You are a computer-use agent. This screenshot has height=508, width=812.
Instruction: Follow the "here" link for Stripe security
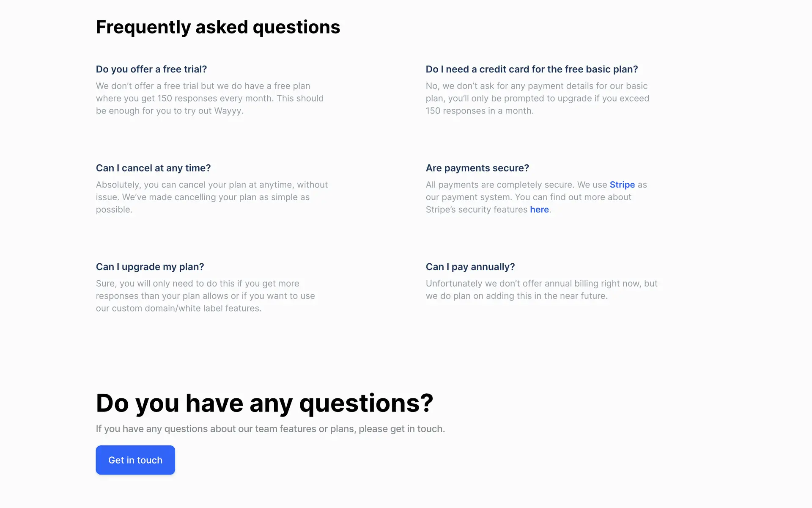click(539, 210)
